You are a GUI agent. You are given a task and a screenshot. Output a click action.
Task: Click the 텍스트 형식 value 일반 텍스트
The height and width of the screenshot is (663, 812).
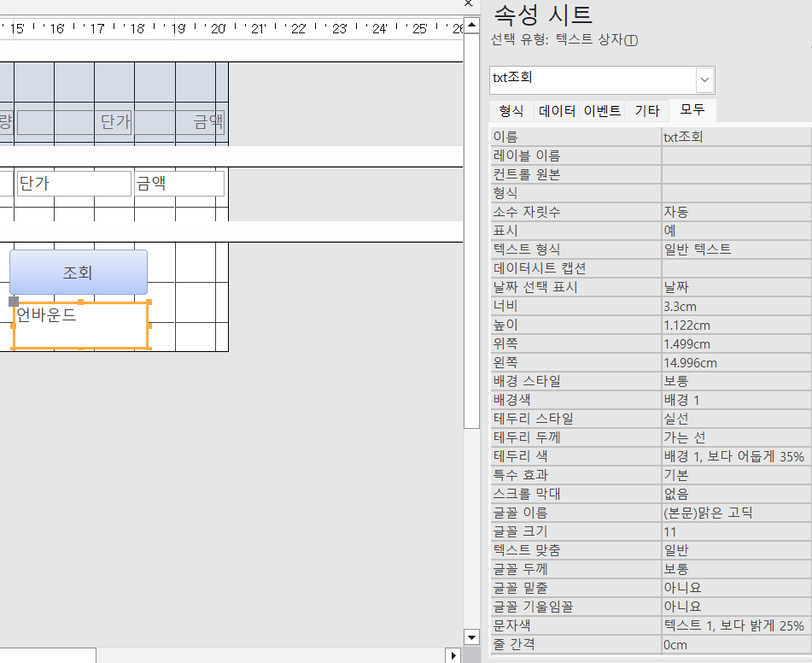point(735,249)
